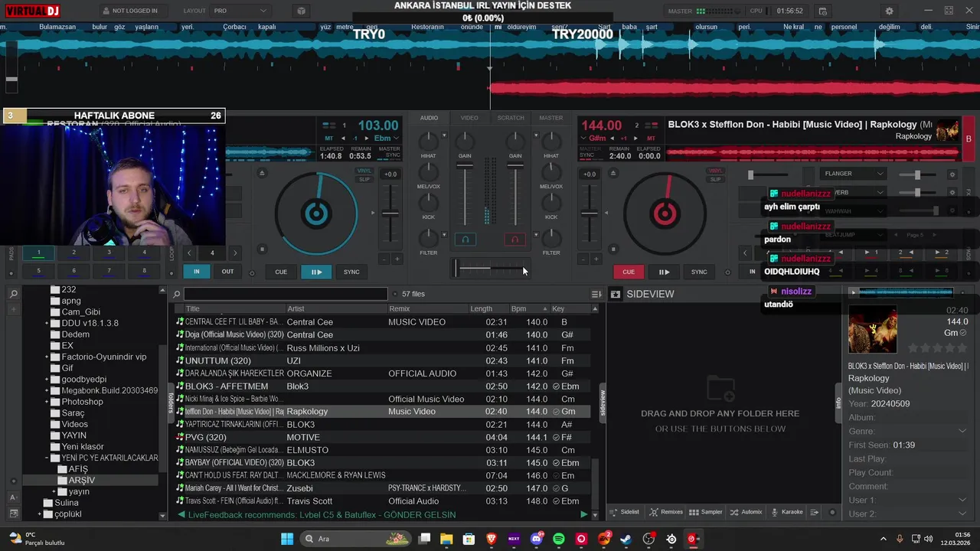The image size is (980, 551).
Task: Select the PVG (320) track by MOTIVE
Action: (384, 437)
